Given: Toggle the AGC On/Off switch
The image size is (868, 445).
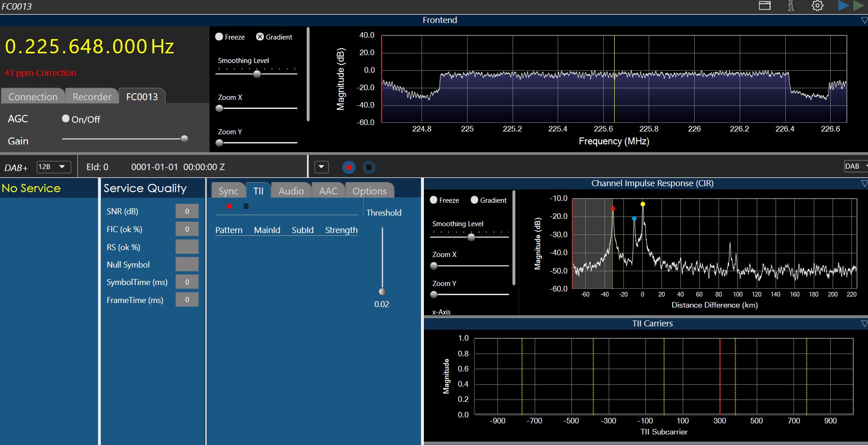Looking at the screenshot, I should pos(66,119).
